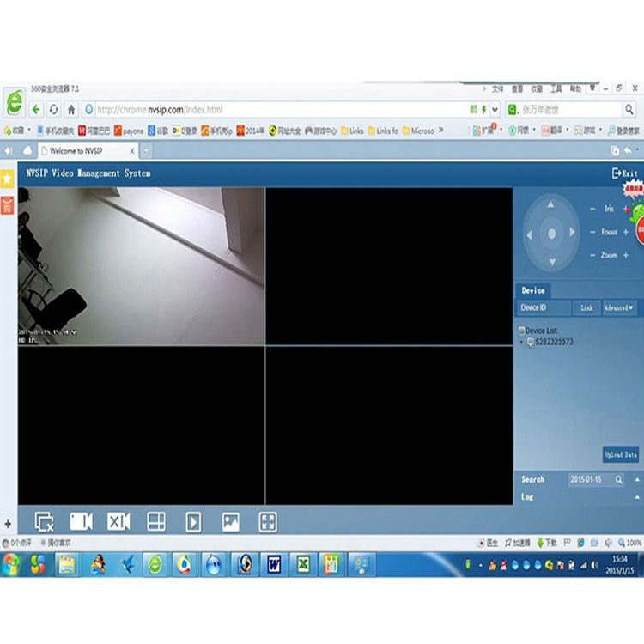Select the Welcome to NVSIP browser tab
The image size is (644, 644).
pyautogui.click(x=88, y=151)
